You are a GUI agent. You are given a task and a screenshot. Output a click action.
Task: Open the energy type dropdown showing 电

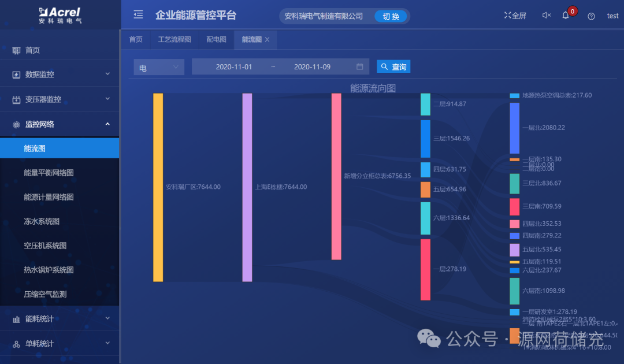click(158, 66)
